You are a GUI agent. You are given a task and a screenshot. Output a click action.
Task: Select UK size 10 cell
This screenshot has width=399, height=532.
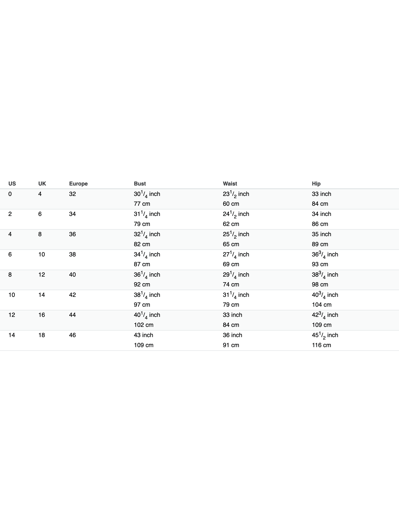(42, 254)
